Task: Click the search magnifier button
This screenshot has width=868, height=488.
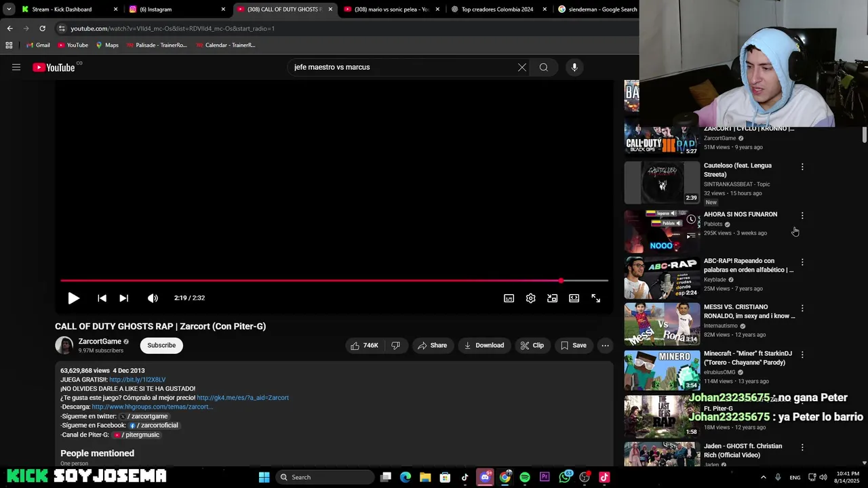Action: (x=543, y=67)
